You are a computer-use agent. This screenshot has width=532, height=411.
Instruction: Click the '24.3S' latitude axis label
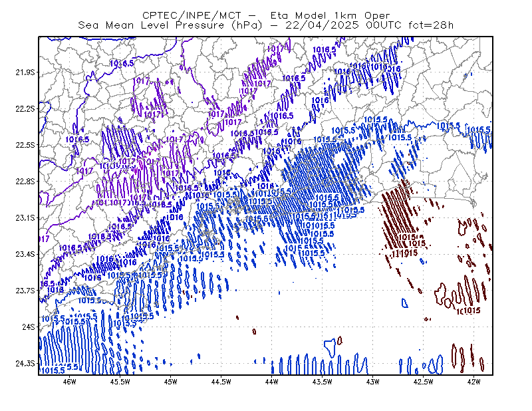coord(25,364)
